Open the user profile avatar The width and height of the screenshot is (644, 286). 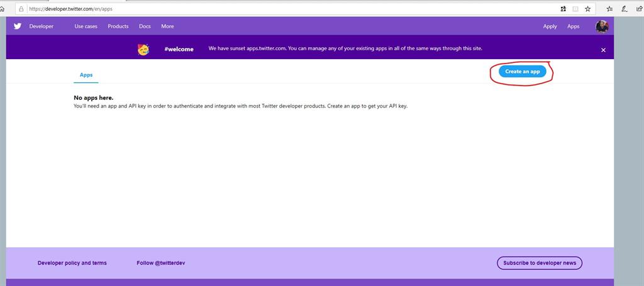[602, 26]
